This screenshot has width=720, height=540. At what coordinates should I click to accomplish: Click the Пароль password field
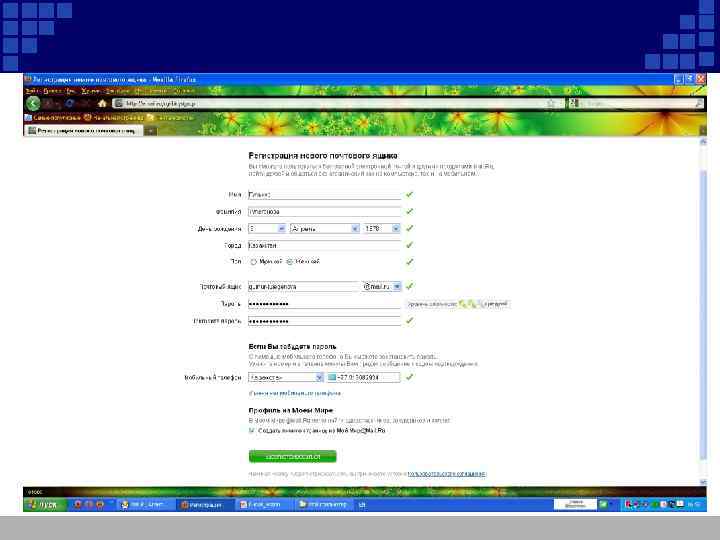324,304
